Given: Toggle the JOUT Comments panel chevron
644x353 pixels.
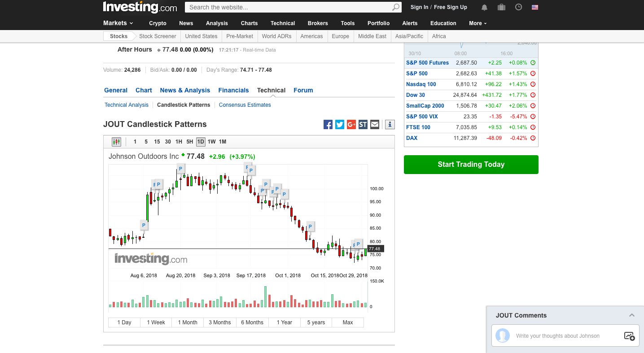Looking at the screenshot, I should [632, 315].
